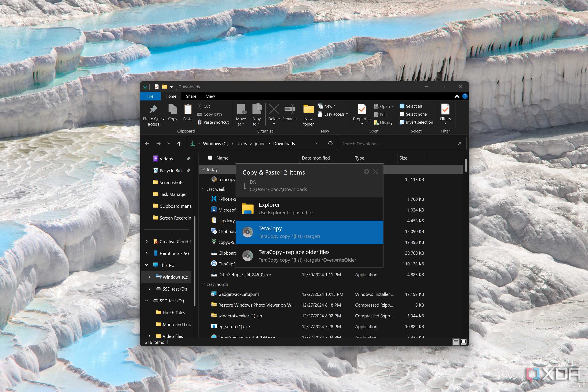
Task: Click the Edit ribbon command
Action: coord(380,115)
